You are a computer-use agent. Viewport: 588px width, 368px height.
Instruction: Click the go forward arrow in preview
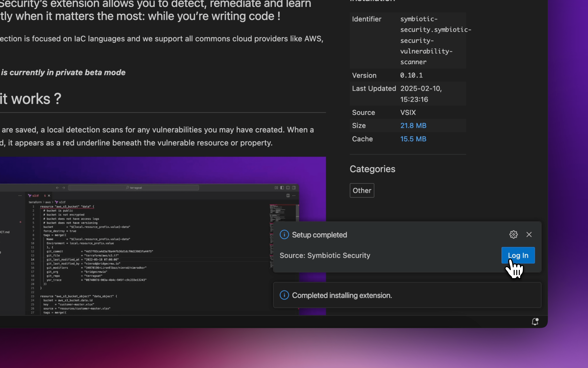pyautogui.click(x=64, y=188)
